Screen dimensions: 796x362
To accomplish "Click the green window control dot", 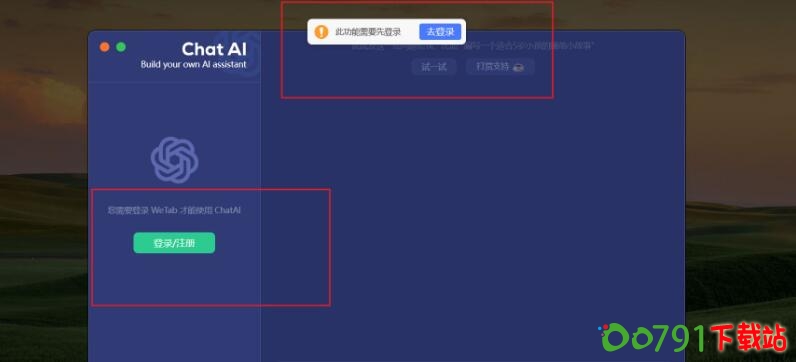I will click(x=121, y=47).
